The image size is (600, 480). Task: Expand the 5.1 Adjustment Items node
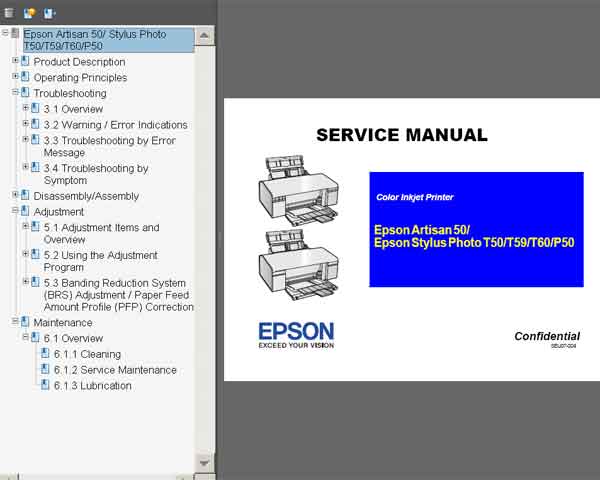25,226
